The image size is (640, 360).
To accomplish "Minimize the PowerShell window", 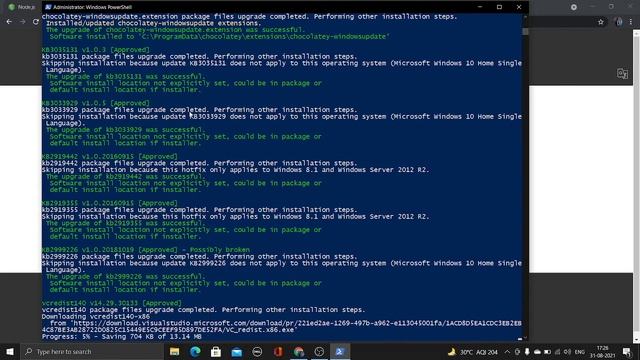I will 480,7.
